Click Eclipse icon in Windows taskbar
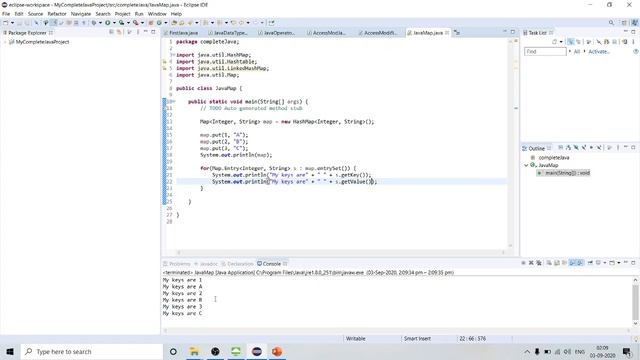640x360 pixels. (x=256, y=351)
